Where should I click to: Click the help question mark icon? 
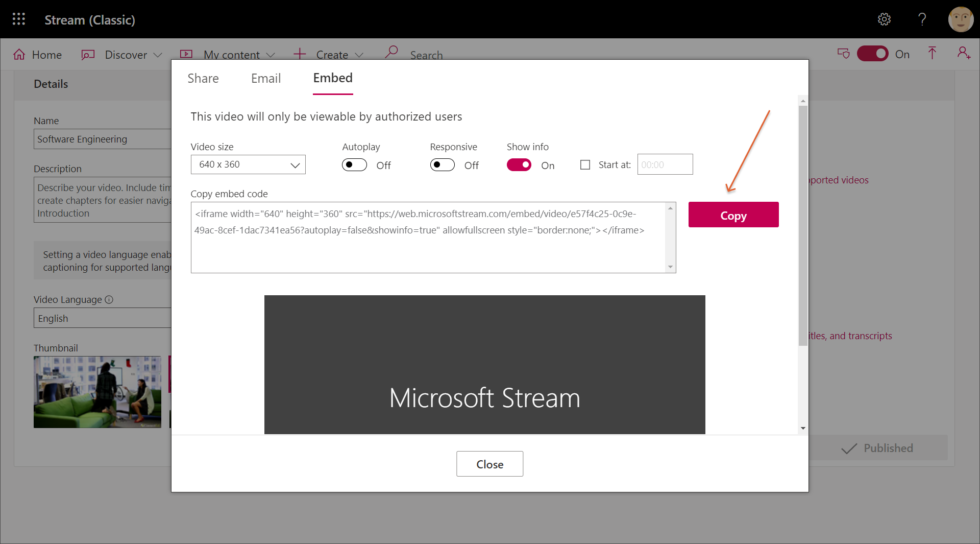(x=922, y=19)
